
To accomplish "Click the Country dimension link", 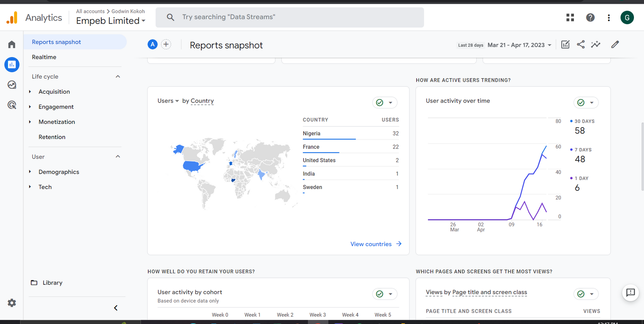I will click(x=202, y=101).
